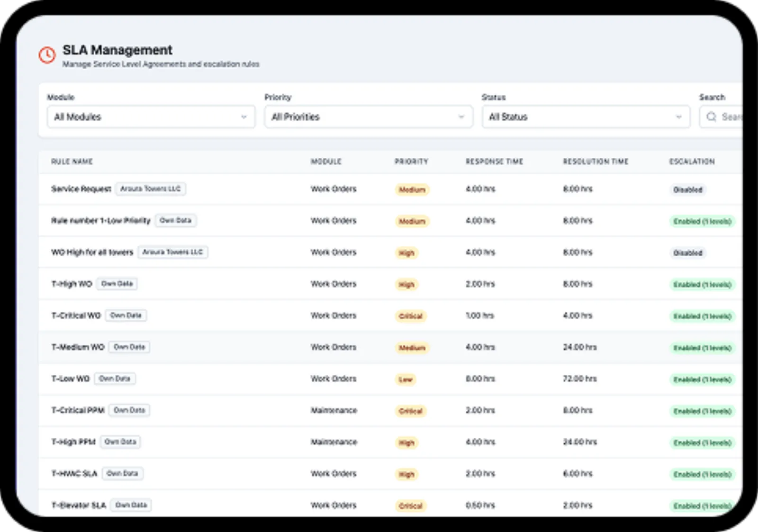The height and width of the screenshot is (532, 758).
Task: Click the SLA Management page title
Action: coord(117,50)
